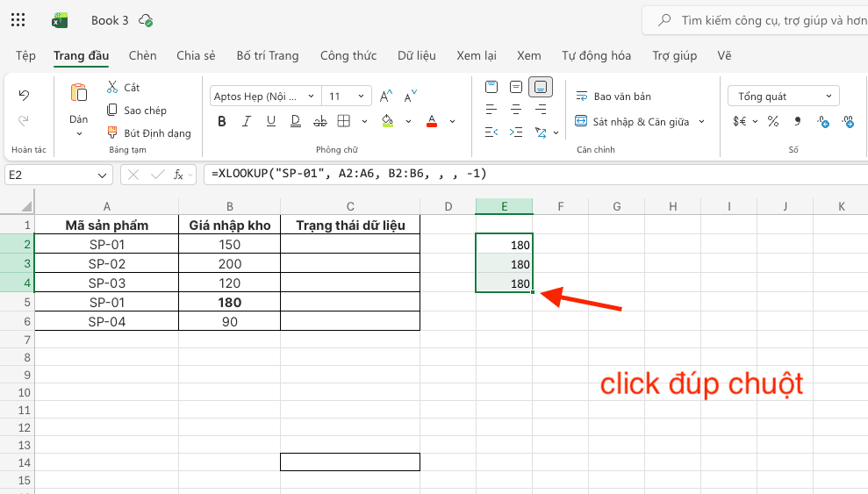Align cell content to top
Screen dimensions: 868x494
491,87
